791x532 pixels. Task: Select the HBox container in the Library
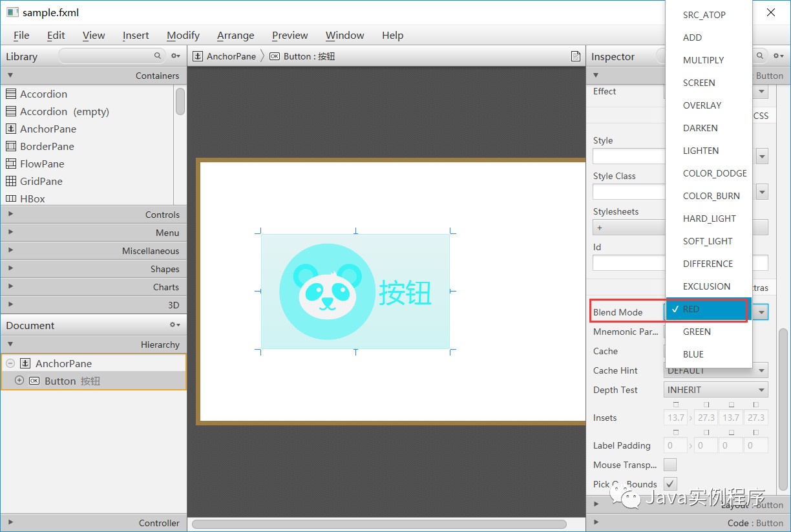coord(31,198)
